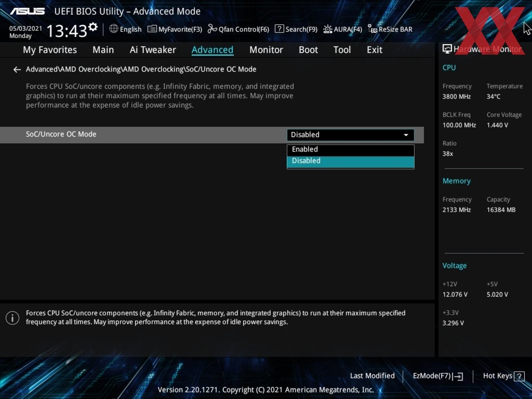Click the 38x ratio value
The width and height of the screenshot is (532, 399).
(x=448, y=154)
